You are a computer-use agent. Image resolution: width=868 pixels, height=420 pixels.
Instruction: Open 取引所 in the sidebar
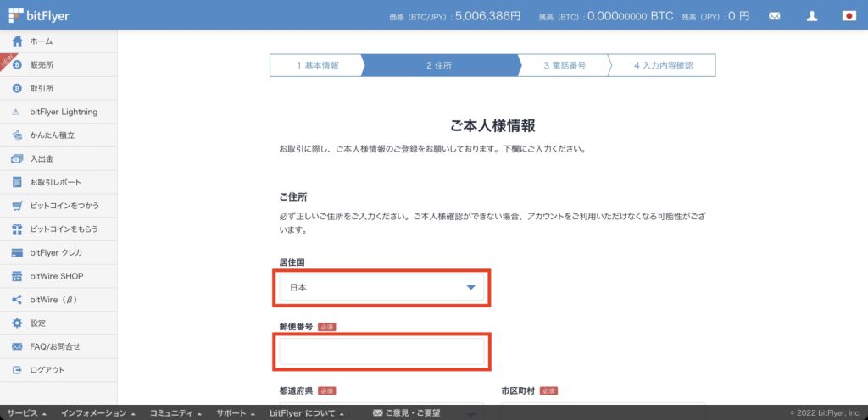coord(58,88)
